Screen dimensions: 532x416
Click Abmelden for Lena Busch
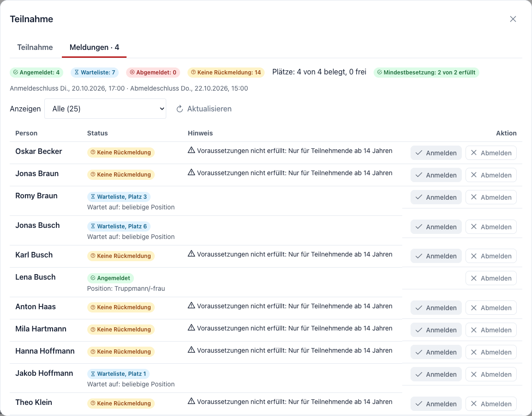point(491,278)
